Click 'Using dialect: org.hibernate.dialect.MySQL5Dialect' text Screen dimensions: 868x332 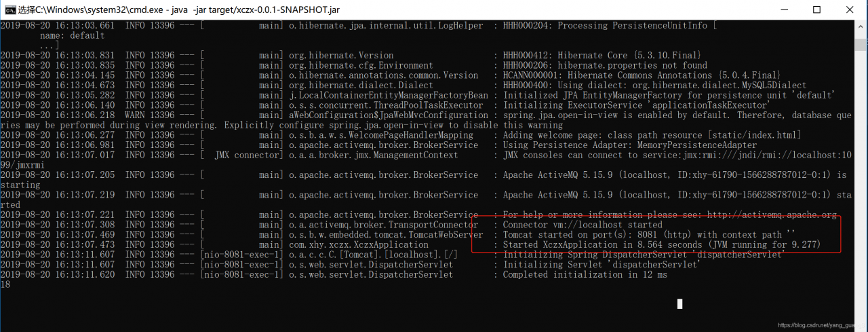[x=683, y=86]
